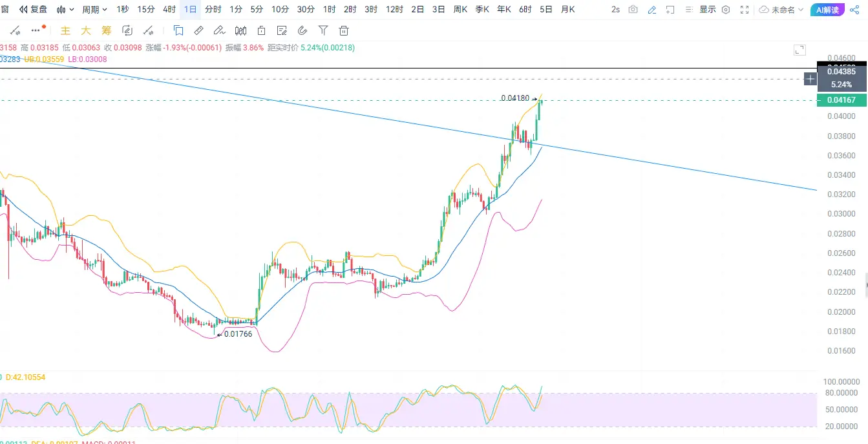
Task: Expand the 周期 period dropdown
Action: click(94, 10)
